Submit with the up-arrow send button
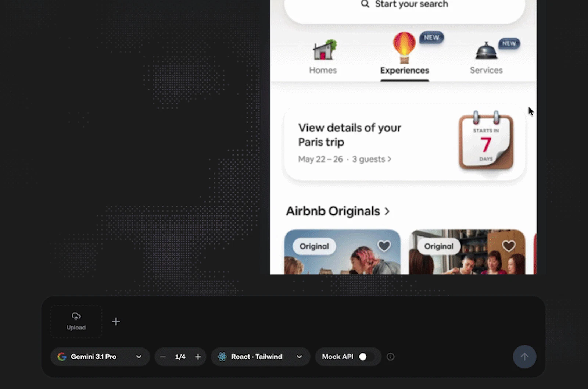This screenshot has width=588, height=389. (x=524, y=357)
